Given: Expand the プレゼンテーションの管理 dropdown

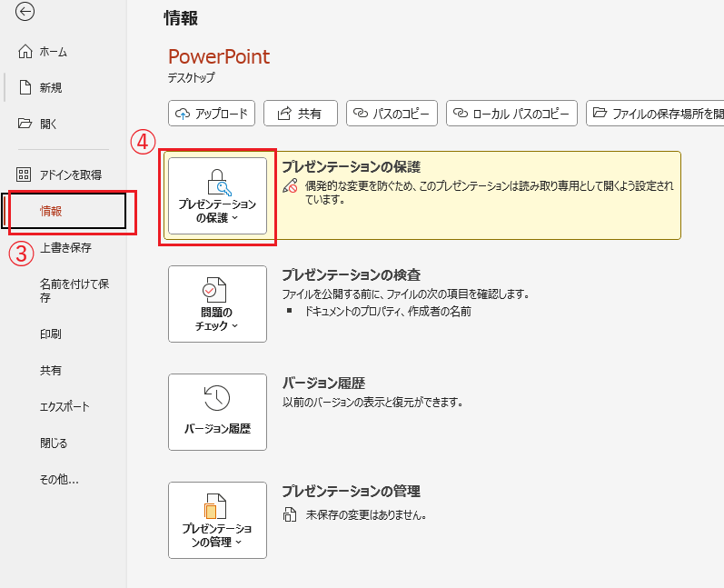Looking at the screenshot, I should 217,520.
